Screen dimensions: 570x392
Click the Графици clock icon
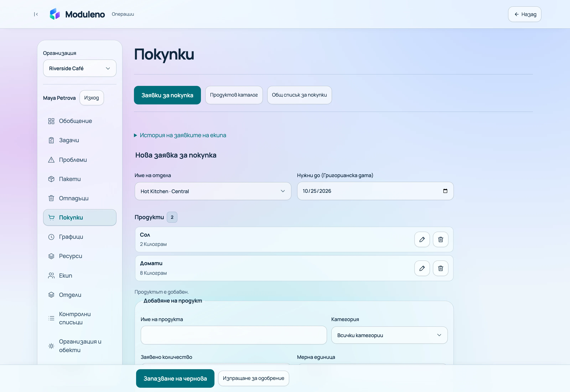51,237
